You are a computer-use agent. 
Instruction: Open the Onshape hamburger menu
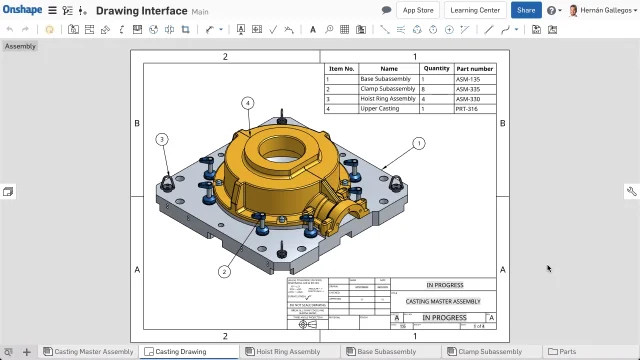[52, 10]
